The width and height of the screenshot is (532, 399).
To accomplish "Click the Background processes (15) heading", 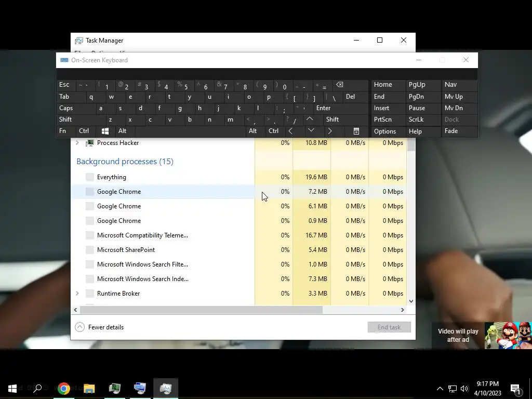I will (x=125, y=162).
